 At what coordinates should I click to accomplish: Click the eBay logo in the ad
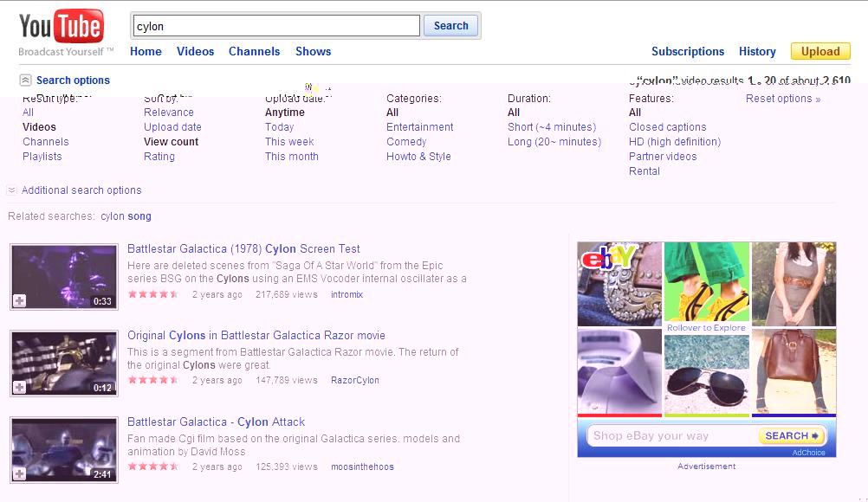[606, 256]
